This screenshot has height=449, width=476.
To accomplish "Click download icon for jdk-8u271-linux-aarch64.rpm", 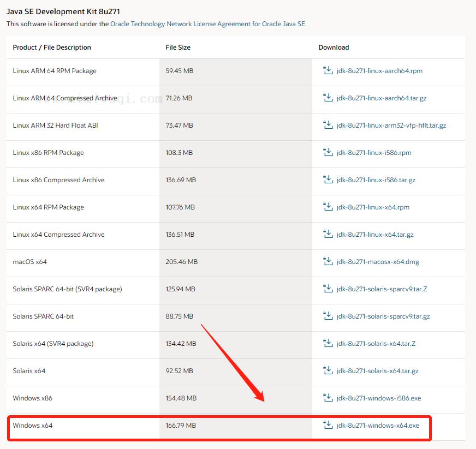I will coord(328,70).
